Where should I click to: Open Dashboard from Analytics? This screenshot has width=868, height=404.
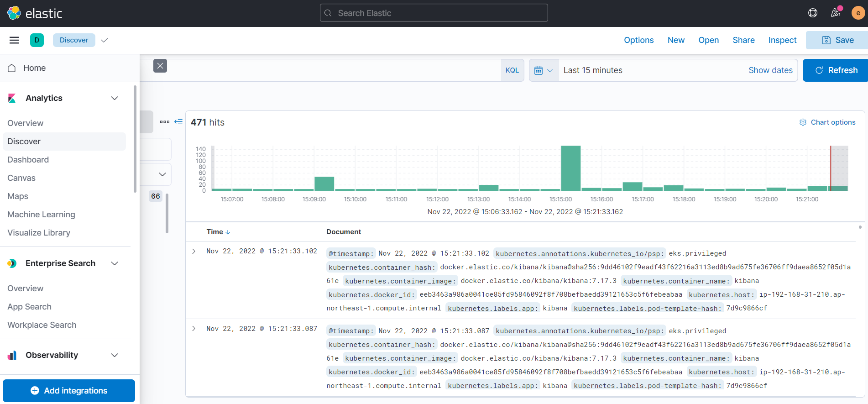click(x=28, y=160)
